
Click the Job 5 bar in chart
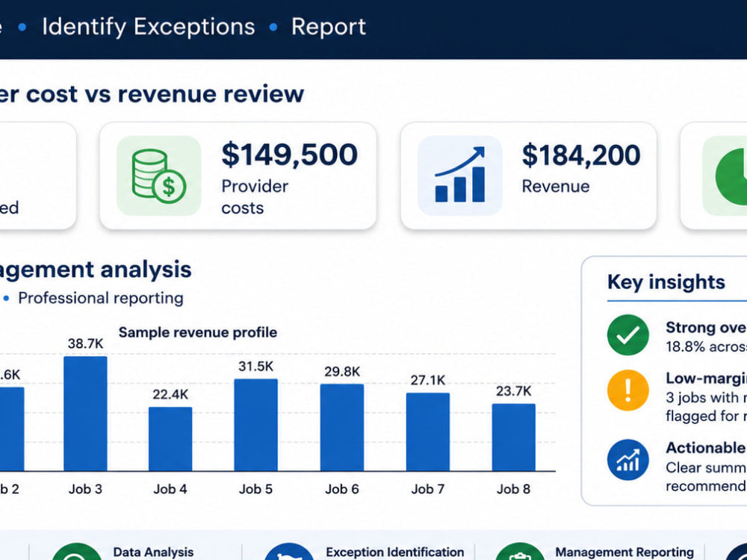point(255,425)
